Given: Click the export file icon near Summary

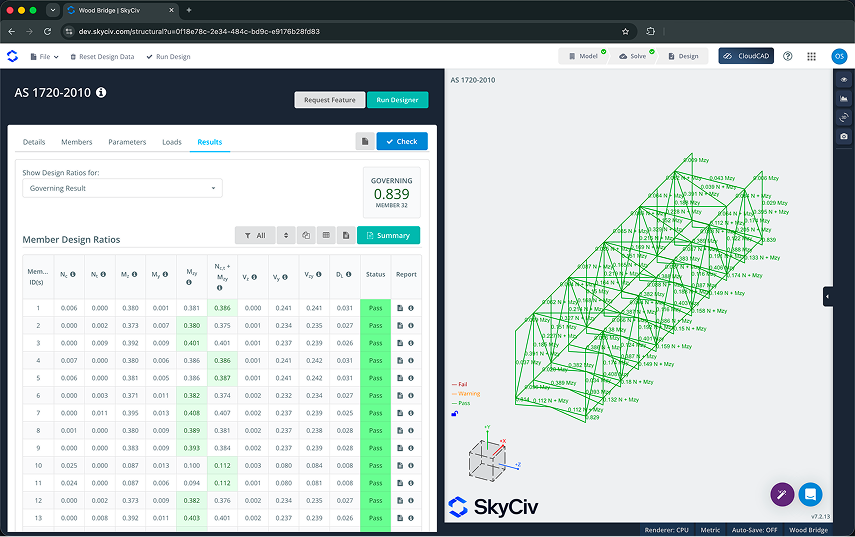Looking at the screenshot, I should (346, 236).
